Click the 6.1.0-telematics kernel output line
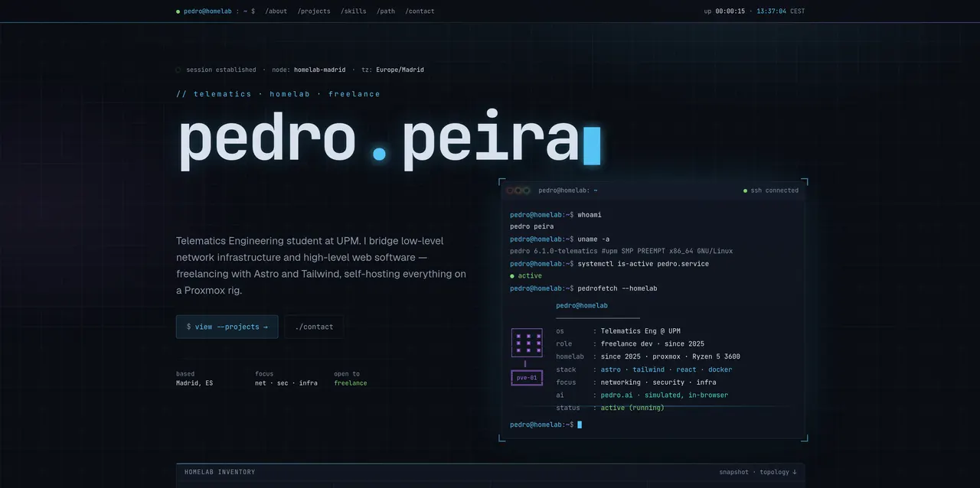The width and height of the screenshot is (980, 488). pos(621,251)
